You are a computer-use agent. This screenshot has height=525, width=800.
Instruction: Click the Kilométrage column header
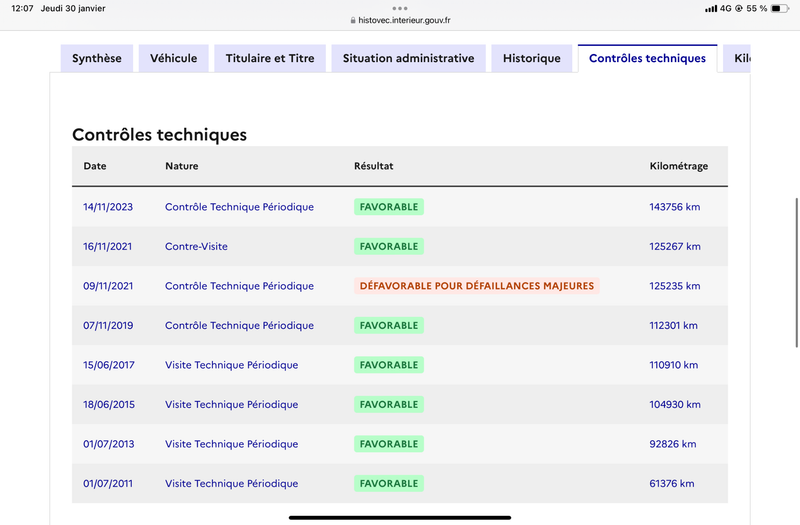[679, 166]
